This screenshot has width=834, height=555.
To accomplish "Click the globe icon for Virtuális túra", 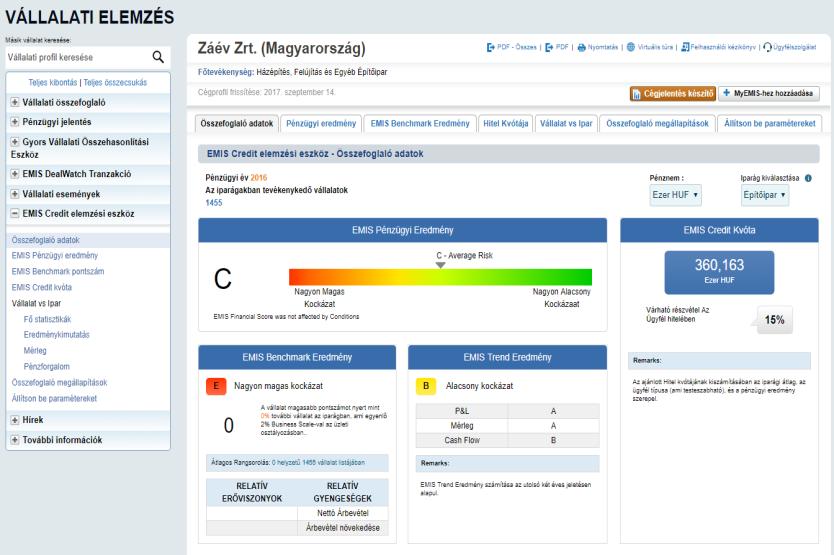I will [631, 47].
